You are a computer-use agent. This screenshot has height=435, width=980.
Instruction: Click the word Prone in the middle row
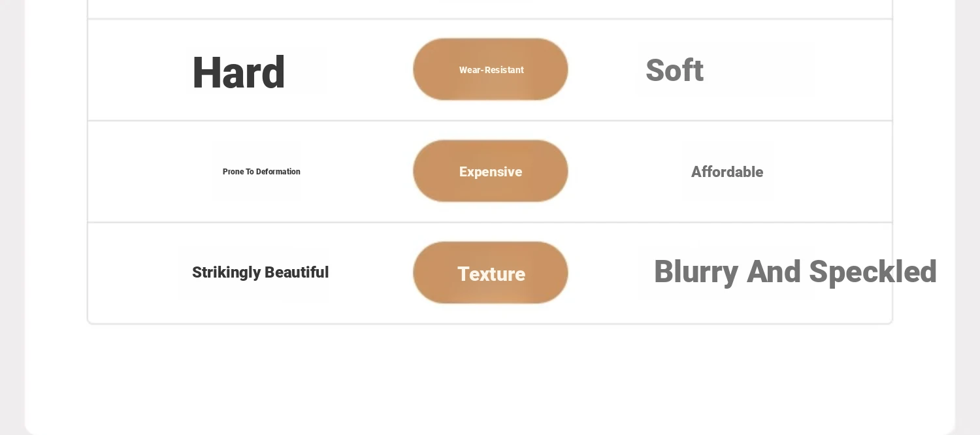(x=233, y=172)
